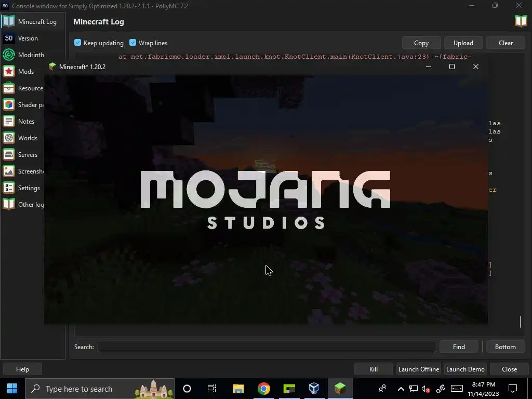Clear the log output
532x399 pixels.
(506, 43)
